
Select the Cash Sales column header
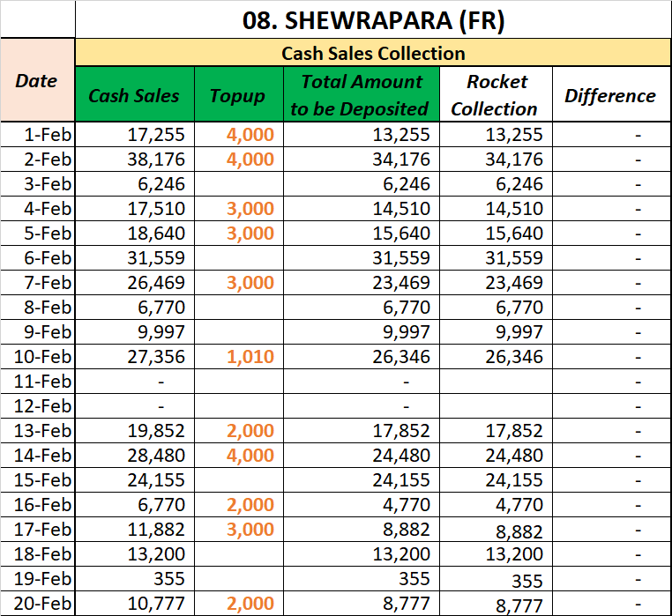coord(135,94)
